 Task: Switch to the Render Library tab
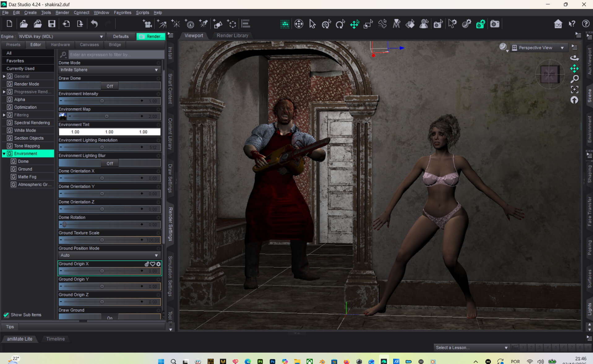tap(232, 36)
